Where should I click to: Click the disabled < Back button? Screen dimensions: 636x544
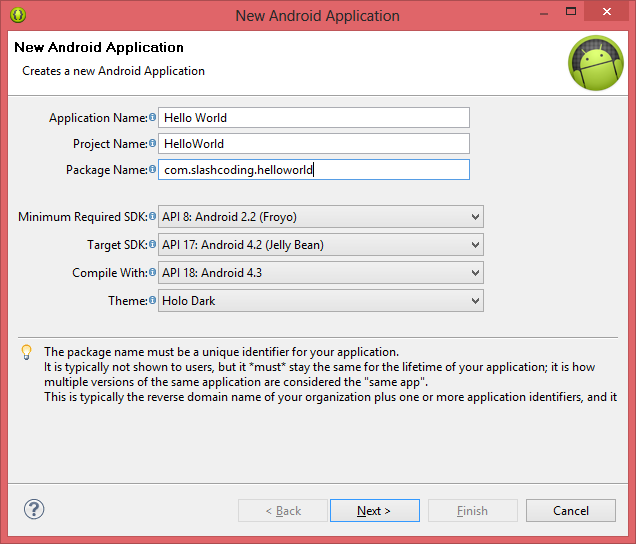pos(283,510)
